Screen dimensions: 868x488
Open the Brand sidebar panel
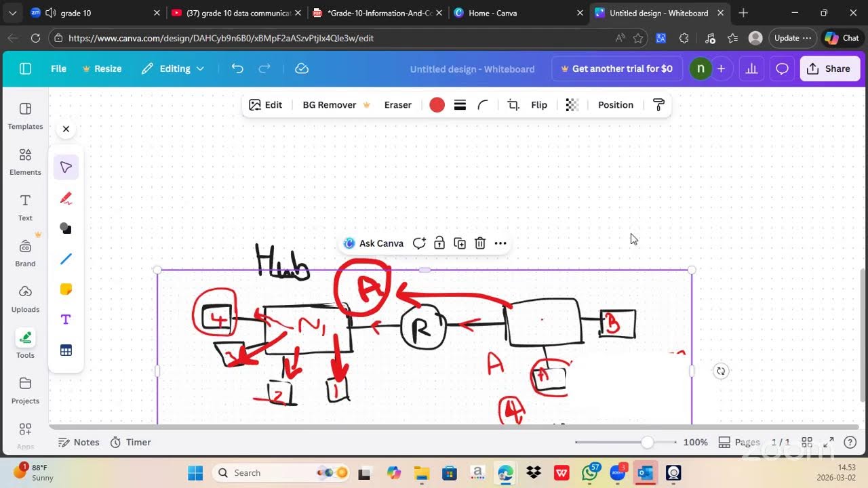(25, 253)
